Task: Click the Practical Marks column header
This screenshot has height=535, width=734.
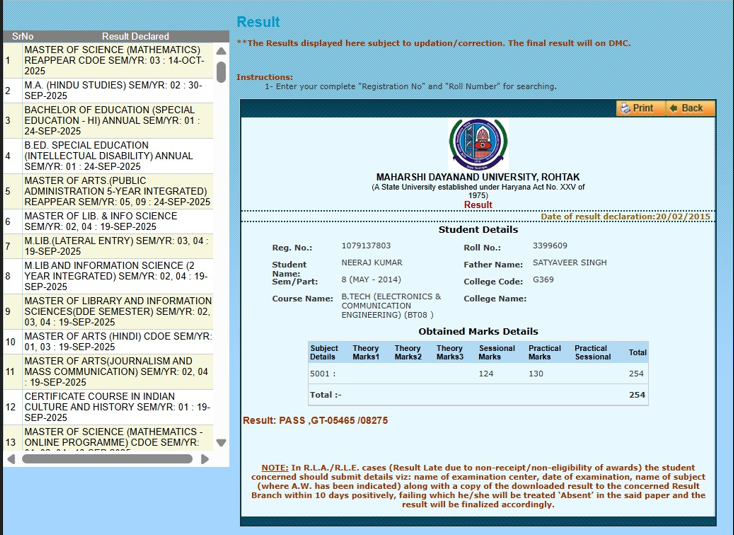Action: click(x=544, y=352)
